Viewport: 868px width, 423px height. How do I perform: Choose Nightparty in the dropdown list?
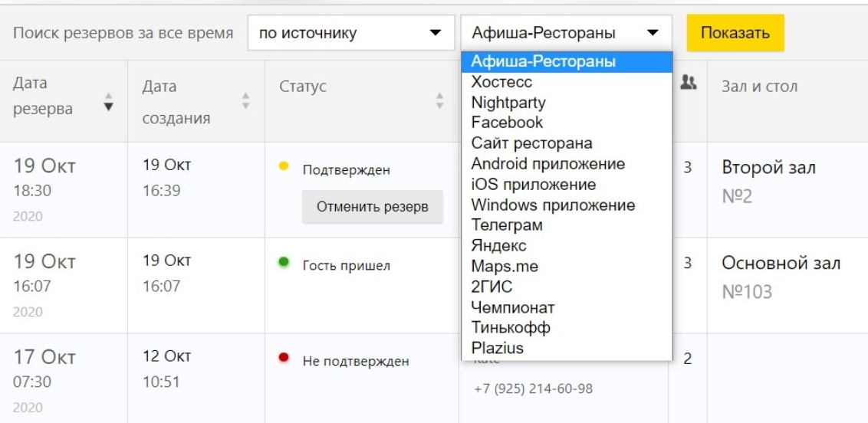[508, 103]
